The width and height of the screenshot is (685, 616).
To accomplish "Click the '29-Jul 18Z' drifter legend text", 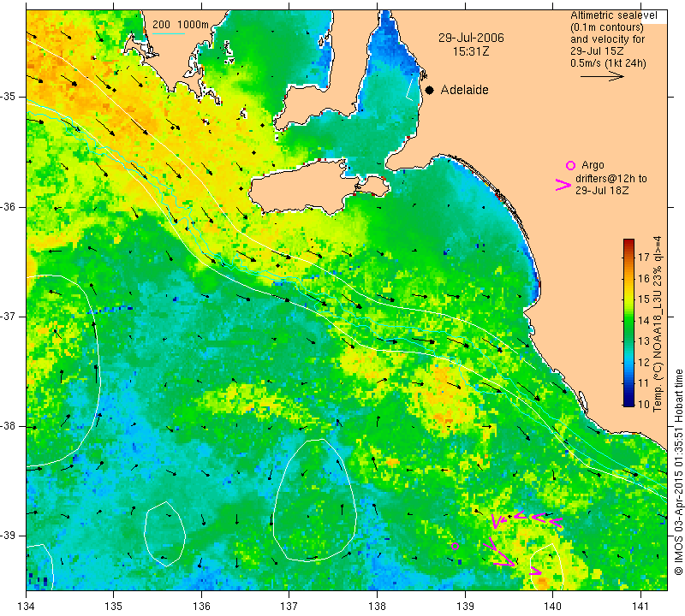I will click(602, 190).
